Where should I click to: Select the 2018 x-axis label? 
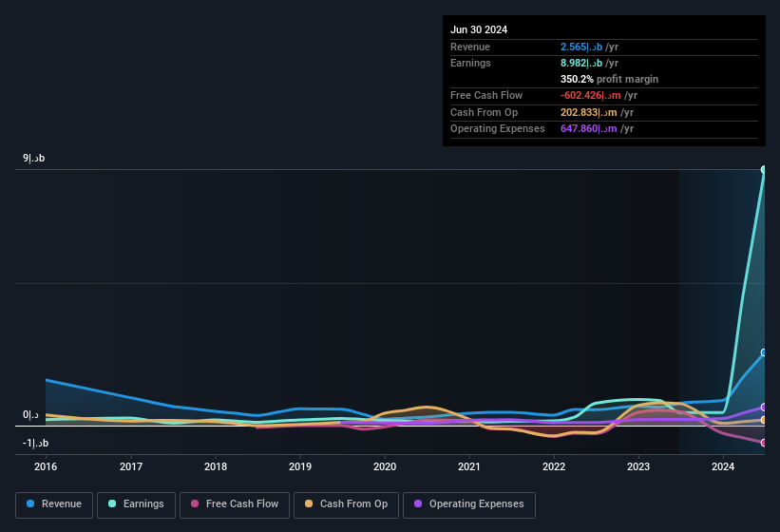pyautogui.click(x=216, y=466)
